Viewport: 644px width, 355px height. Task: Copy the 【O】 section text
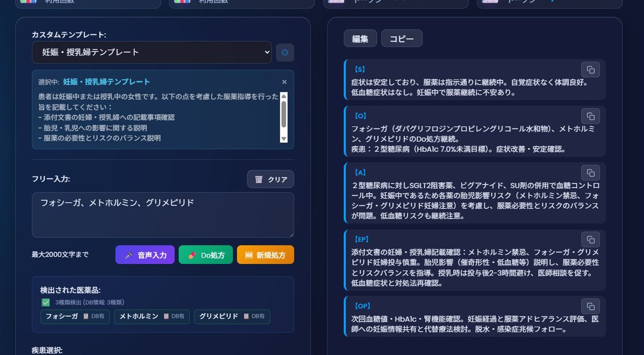click(x=590, y=116)
